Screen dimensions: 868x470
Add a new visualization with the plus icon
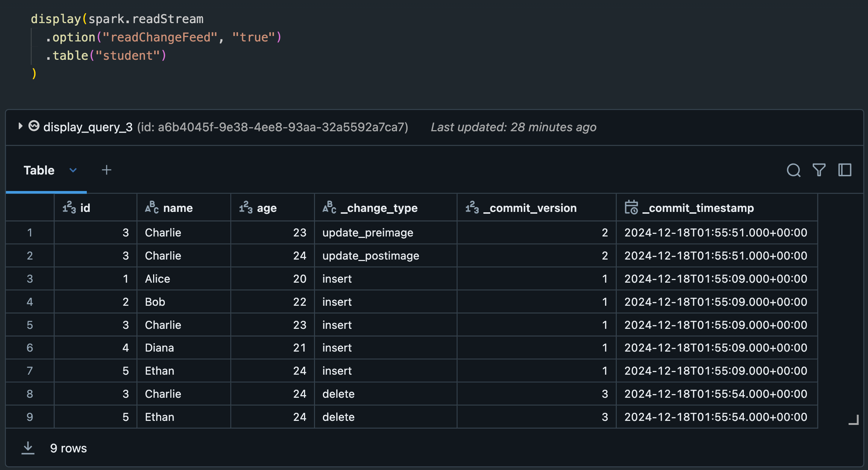tap(107, 170)
